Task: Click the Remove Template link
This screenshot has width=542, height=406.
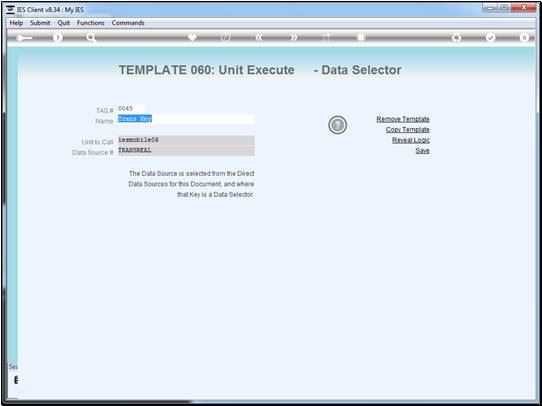Action: tap(403, 119)
